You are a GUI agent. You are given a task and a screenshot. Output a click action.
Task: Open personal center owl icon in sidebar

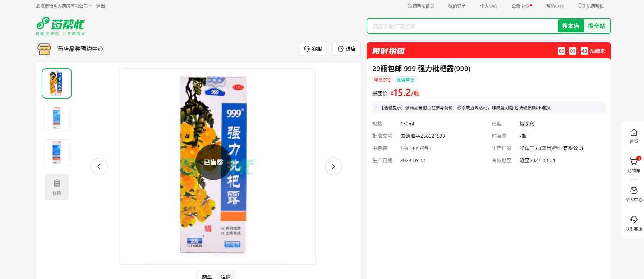634,191
